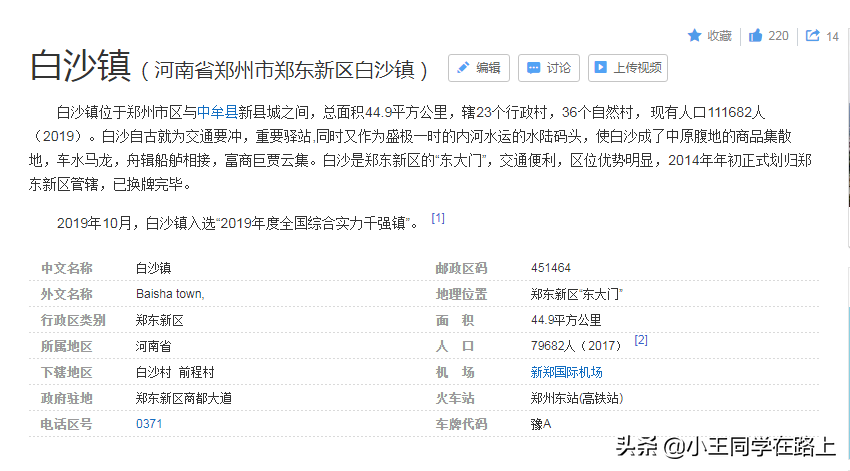Screen dimensions: 850x471
Task: Click the 电话区号 label
Action: [x=67, y=424]
